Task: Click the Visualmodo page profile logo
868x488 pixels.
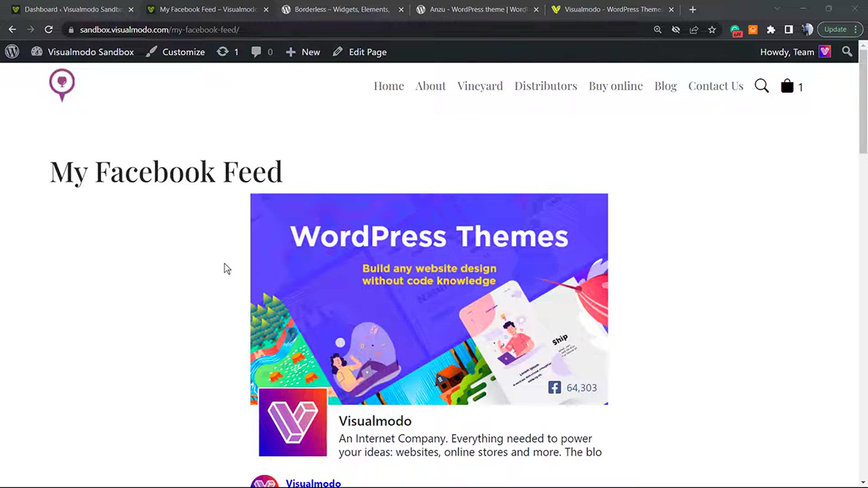Action: (293, 422)
